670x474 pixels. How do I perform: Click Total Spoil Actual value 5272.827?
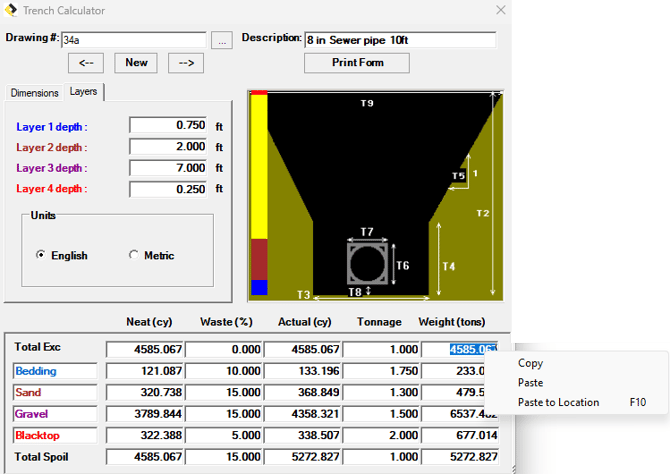303,457
